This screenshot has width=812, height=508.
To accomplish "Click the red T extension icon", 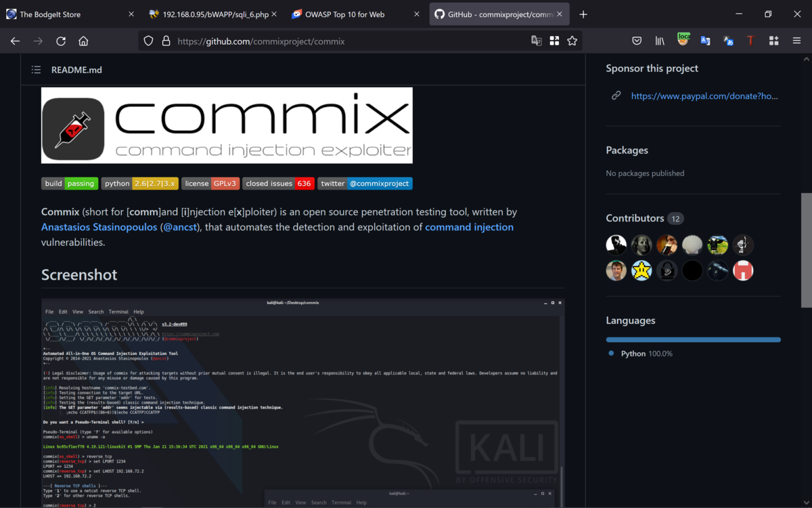I will tap(750, 41).
